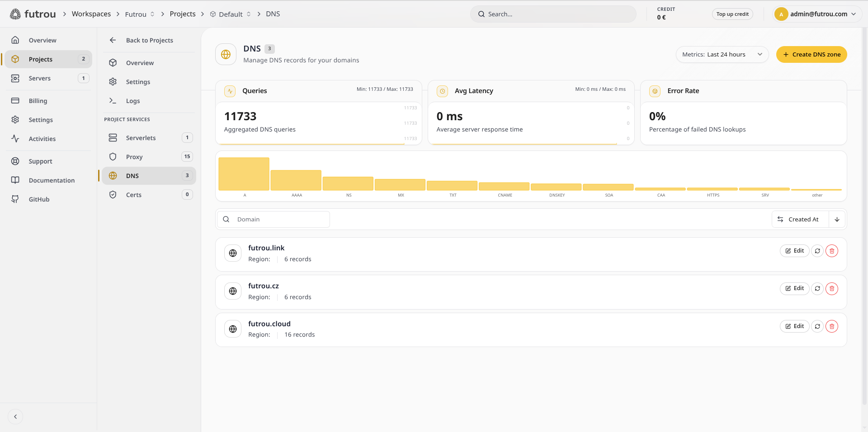Open Servers in the main sidebar
This screenshot has height=432, width=868.
48,78
